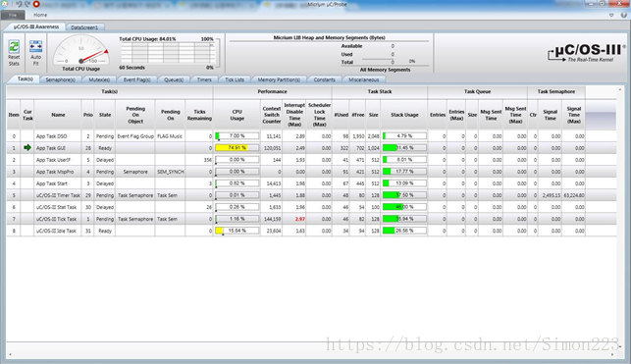Image resolution: width=631 pixels, height=364 pixels.
Task: Select the App Task UserIF name cell
Action: coord(58,160)
